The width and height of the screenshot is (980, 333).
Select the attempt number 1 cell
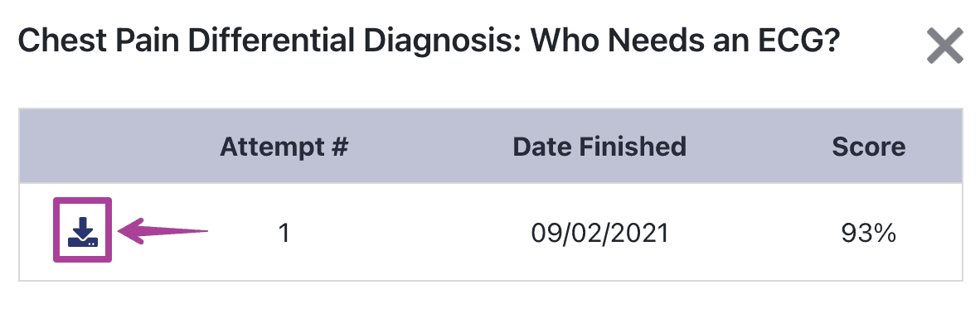284,234
